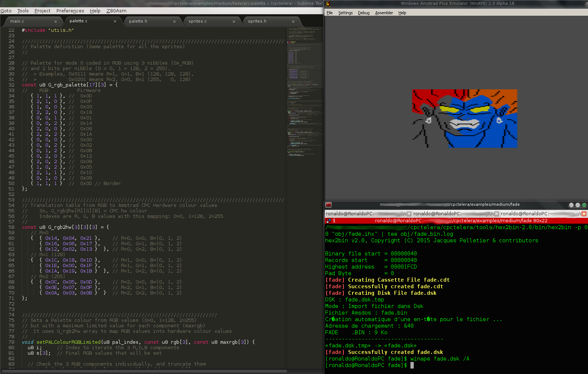Select the second terminal tab

click(456, 214)
